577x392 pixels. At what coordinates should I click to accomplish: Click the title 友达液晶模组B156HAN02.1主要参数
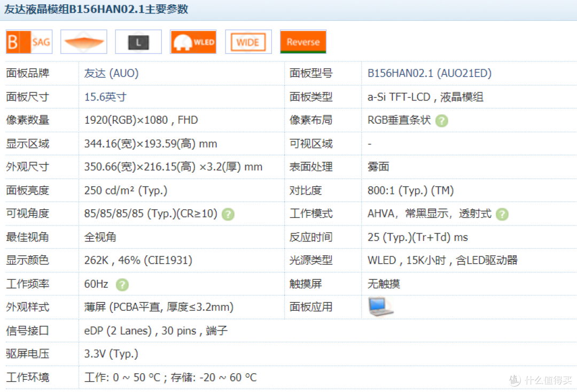pos(96,9)
